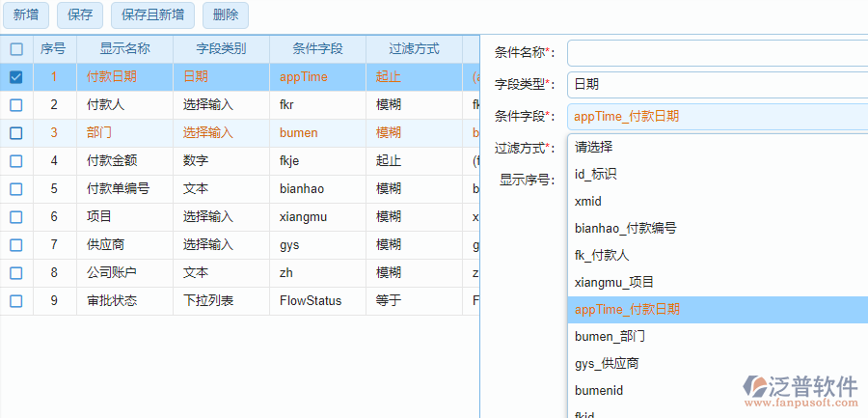The height and width of the screenshot is (418, 868).
Task: Click the fkr field cell
Action: [x=317, y=105]
